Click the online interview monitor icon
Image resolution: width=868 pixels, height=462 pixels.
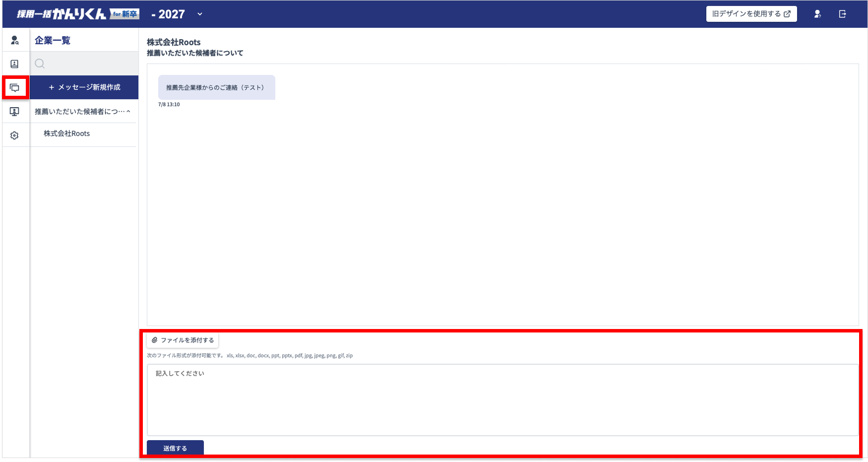(x=15, y=112)
